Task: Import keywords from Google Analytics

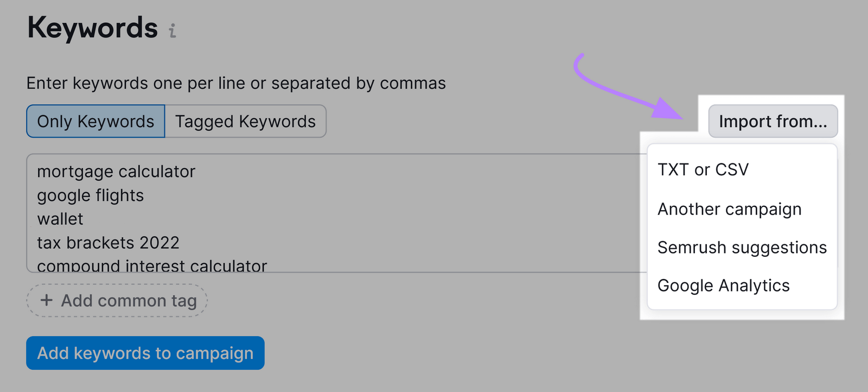Action: click(723, 285)
